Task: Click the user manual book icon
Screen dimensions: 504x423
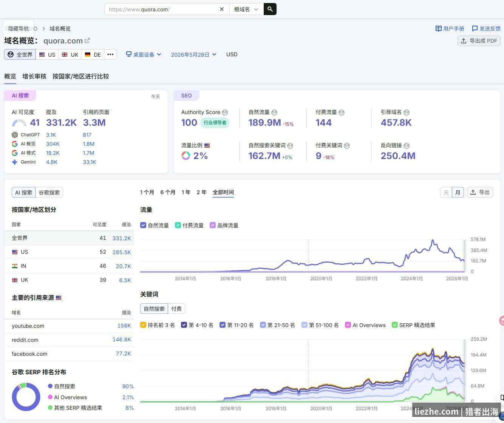Action: click(x=438, y=28)
